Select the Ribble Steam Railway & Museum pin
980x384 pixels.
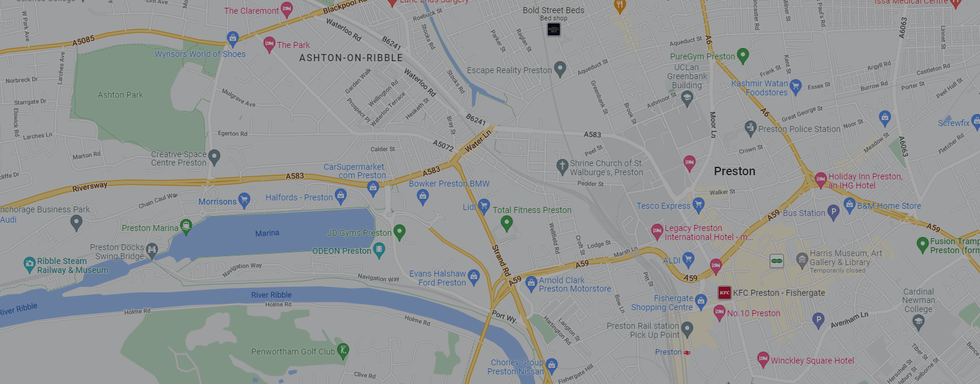29,263
